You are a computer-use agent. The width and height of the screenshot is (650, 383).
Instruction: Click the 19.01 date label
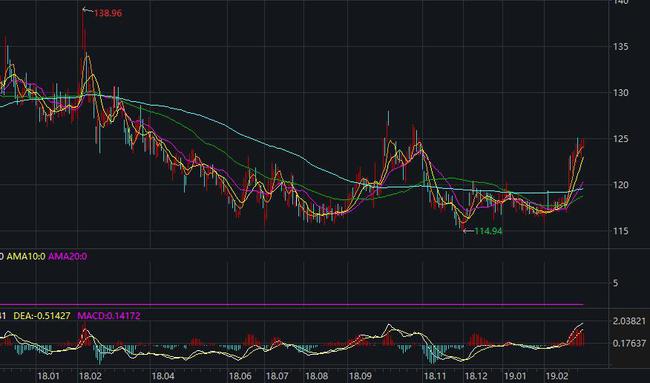coord(515,376)
